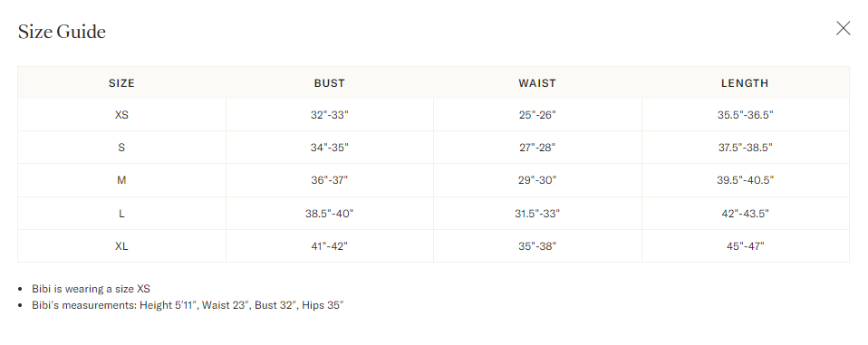Select the BUST column header

(330, 83)
